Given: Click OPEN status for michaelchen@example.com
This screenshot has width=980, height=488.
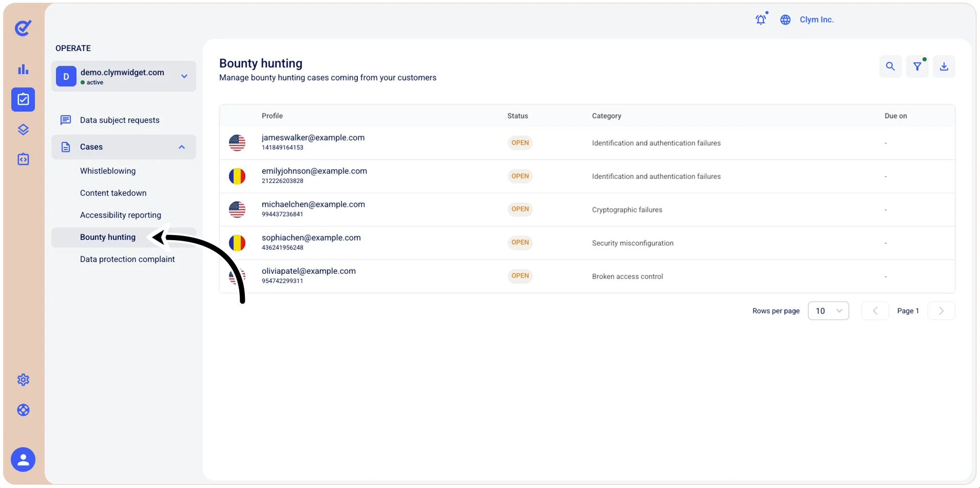Looking at the screenshot, I should [520, 209].
